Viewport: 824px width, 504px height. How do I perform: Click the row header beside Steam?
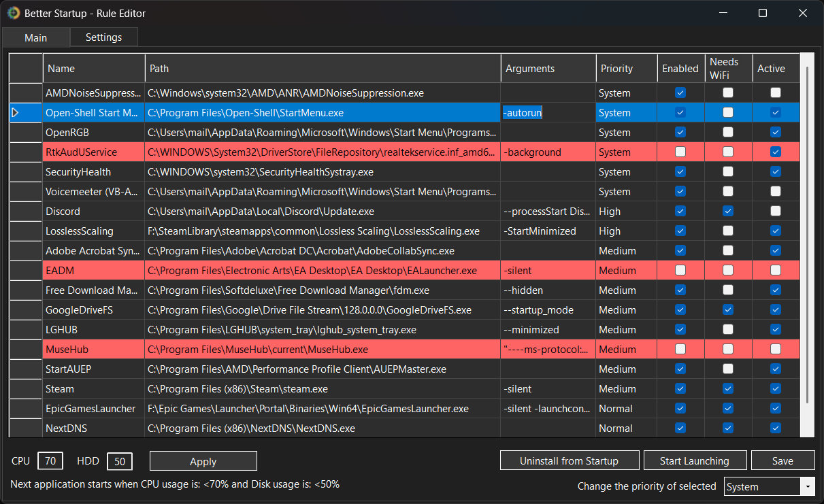click(26, 389)
